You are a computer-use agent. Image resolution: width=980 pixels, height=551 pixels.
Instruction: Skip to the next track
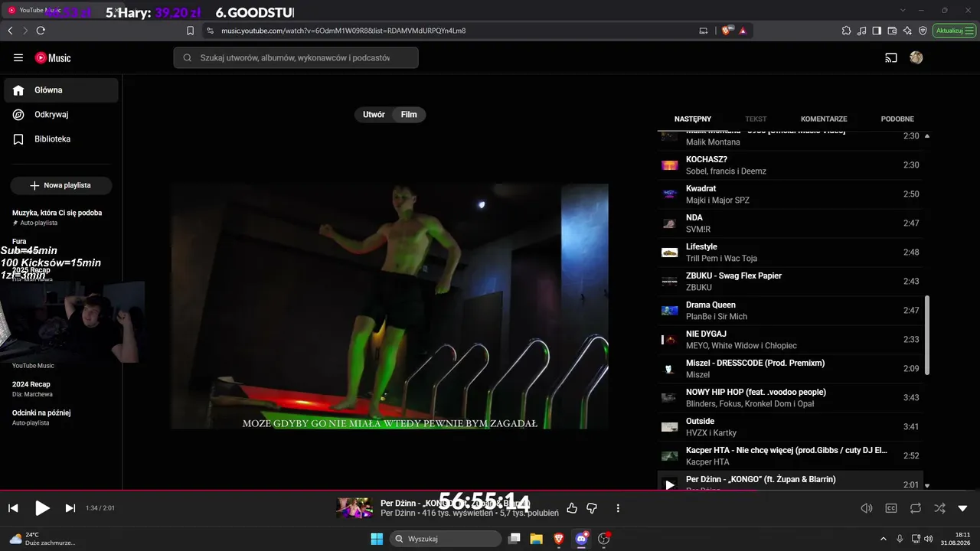(x=70, y=508)
